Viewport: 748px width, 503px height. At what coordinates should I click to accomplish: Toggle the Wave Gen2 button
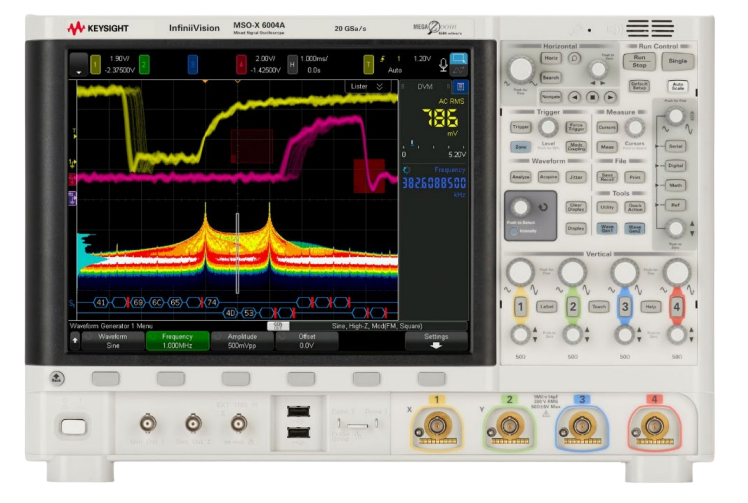pyautogui.click(x=635, y=228)
